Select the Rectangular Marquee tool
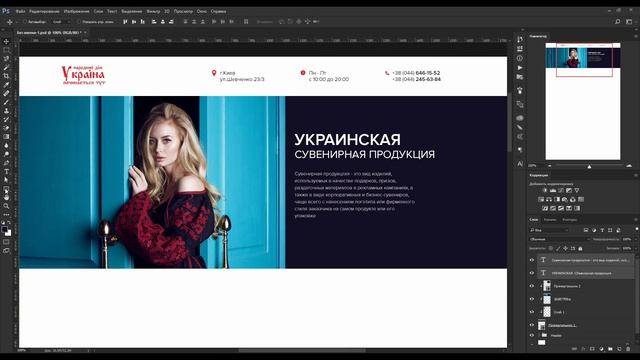Viewport: 640px width, 360px height. 6,50
